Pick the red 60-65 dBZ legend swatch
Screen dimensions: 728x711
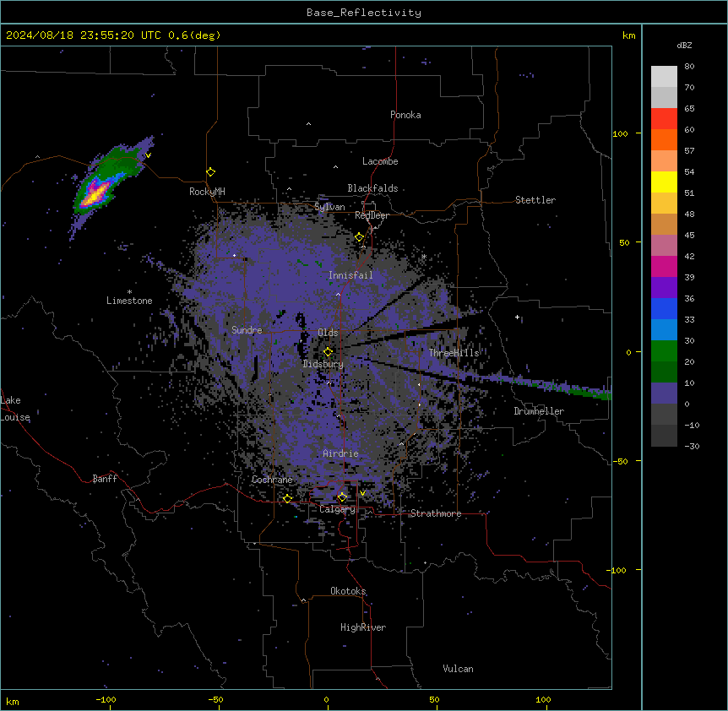point(664,119)
